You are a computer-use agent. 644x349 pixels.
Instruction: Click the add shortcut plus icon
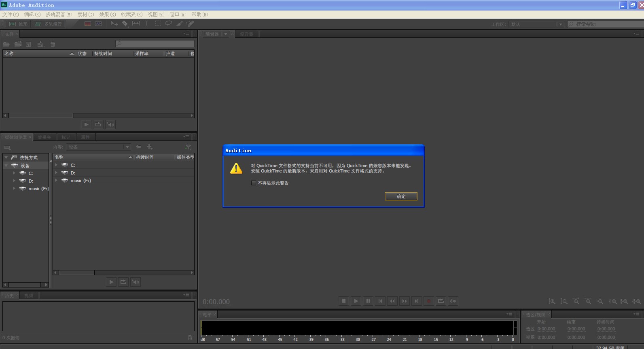(x=149, y=147)
